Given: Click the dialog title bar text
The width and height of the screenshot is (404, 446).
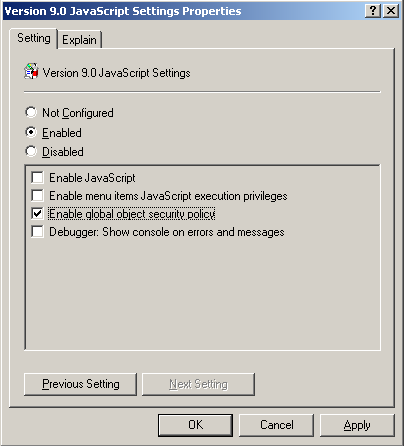Looking at the screenshot, I should click(x=123, y=11).
